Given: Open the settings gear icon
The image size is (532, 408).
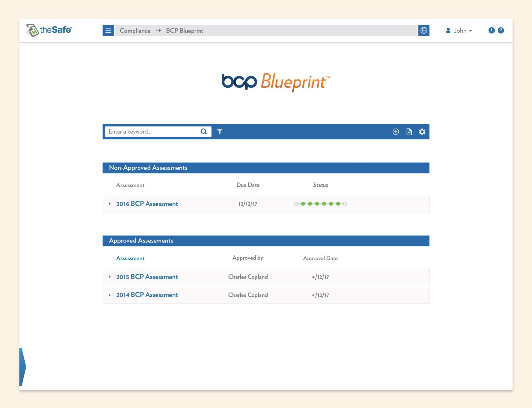Looking at the screenshot, I should 422,131.
